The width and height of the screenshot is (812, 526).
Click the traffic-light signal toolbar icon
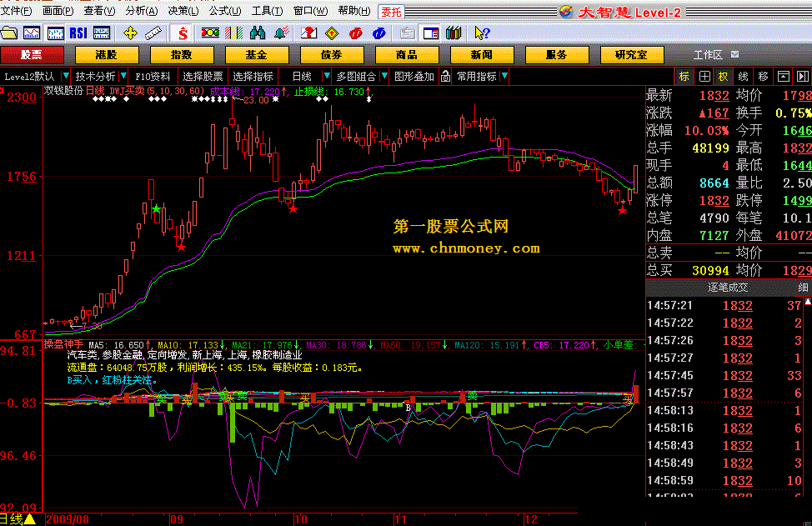pos(210,33)
